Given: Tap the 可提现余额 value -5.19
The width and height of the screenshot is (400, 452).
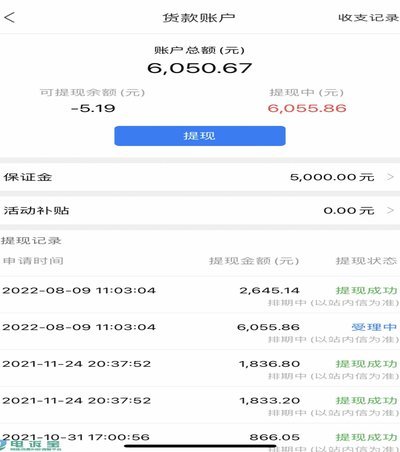Looking at the screenshot, I should [x=93, y=108].
